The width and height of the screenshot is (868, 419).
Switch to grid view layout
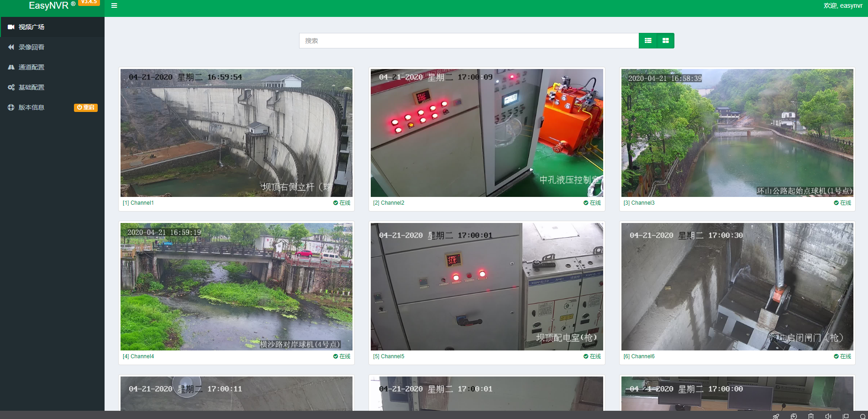(665, 41)
